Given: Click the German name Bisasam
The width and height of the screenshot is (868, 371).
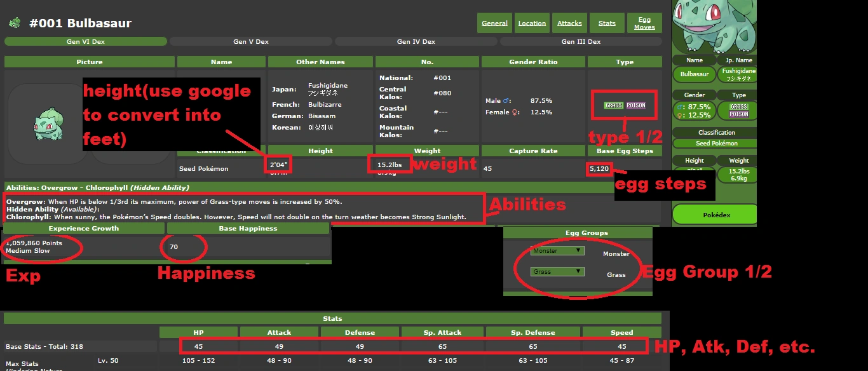Looking at the screenshot, I should (x=322, y=116).
